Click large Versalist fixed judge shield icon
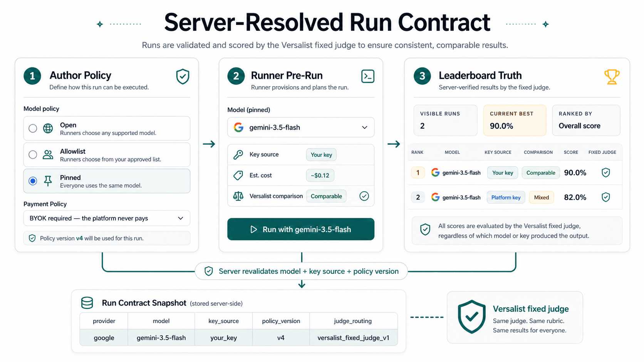Image resolution: width=644 pixels, height=362 pixels. point(472,317)
